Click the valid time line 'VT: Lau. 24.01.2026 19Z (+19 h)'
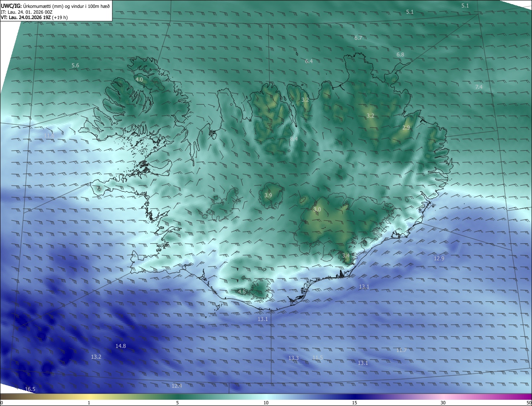The image size is (532, 406). pos(34,17)
